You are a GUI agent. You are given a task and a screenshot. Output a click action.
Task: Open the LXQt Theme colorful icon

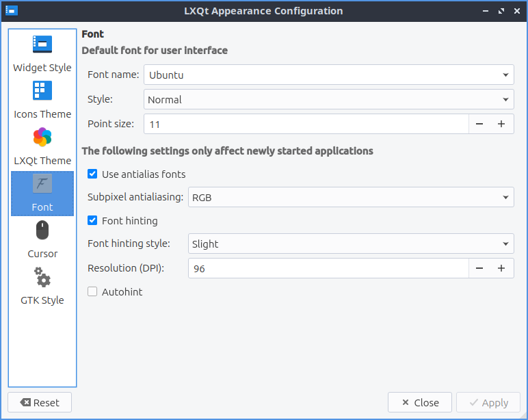[x=42, y=137]
